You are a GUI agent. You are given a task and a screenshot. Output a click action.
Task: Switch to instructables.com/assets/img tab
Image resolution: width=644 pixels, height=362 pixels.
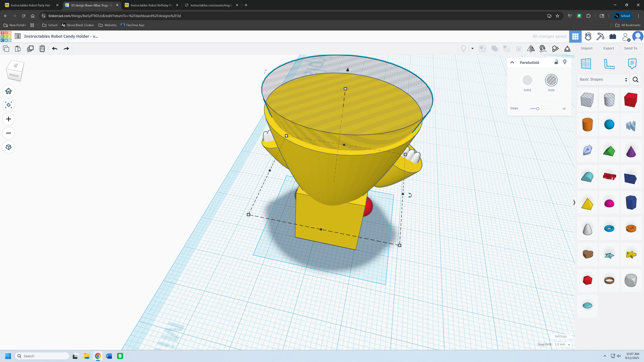[211, 5]
